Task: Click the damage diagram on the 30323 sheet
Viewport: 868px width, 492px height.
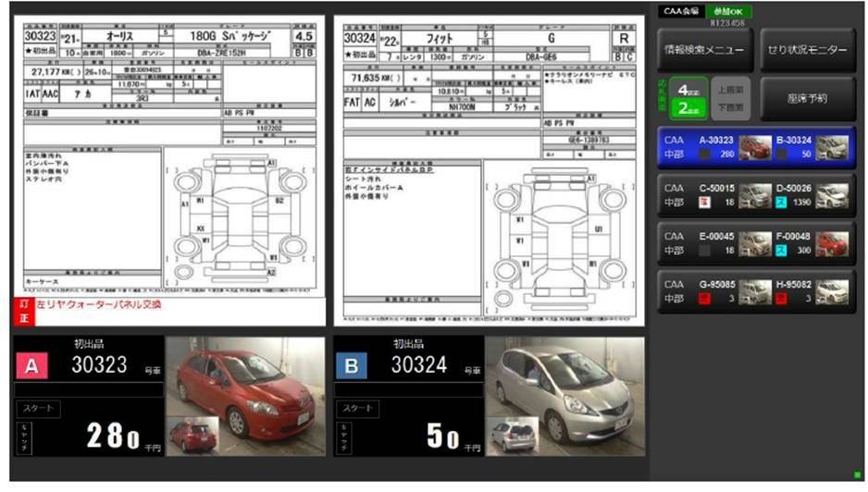Action: pos(240,218)
